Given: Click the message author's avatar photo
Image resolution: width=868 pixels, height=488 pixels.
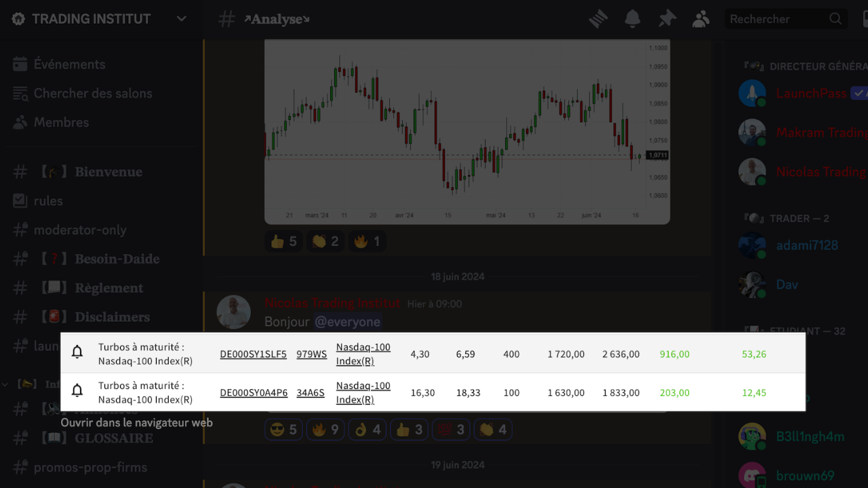Looking at the screenshot, I should click(233, 312).
